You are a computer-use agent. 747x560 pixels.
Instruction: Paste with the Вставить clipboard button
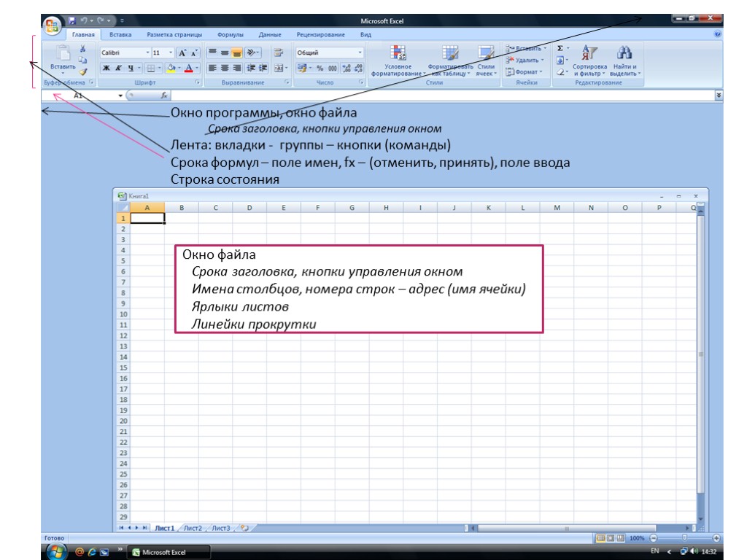pyautogui.click(x=63, y=58)
